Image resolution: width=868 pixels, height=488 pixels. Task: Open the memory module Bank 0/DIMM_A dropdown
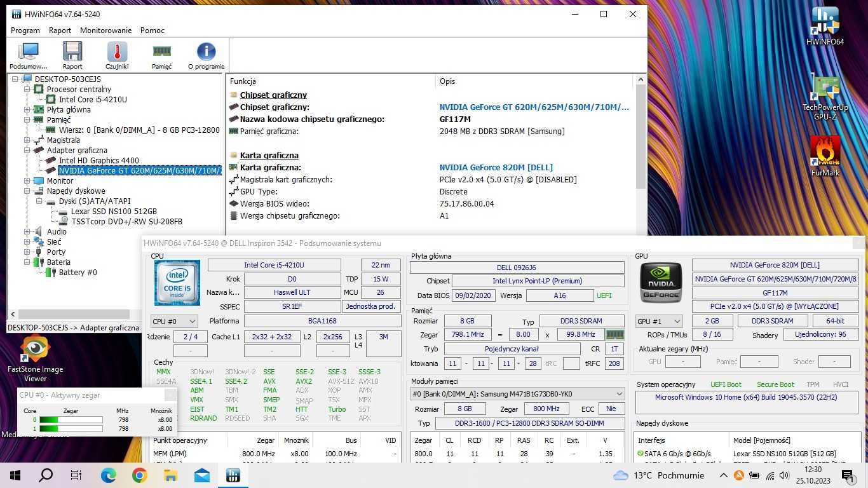click(x=517, y=394)
